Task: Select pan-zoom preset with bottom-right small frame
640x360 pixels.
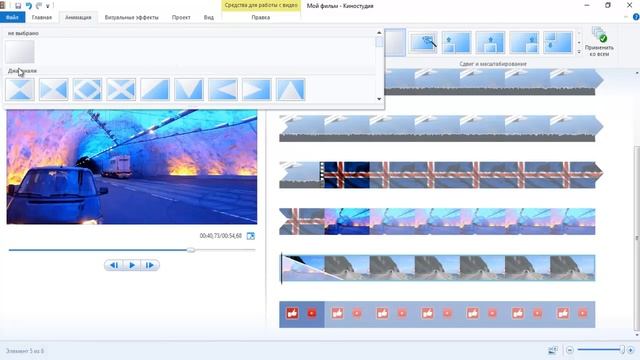Action: (524, 42)
